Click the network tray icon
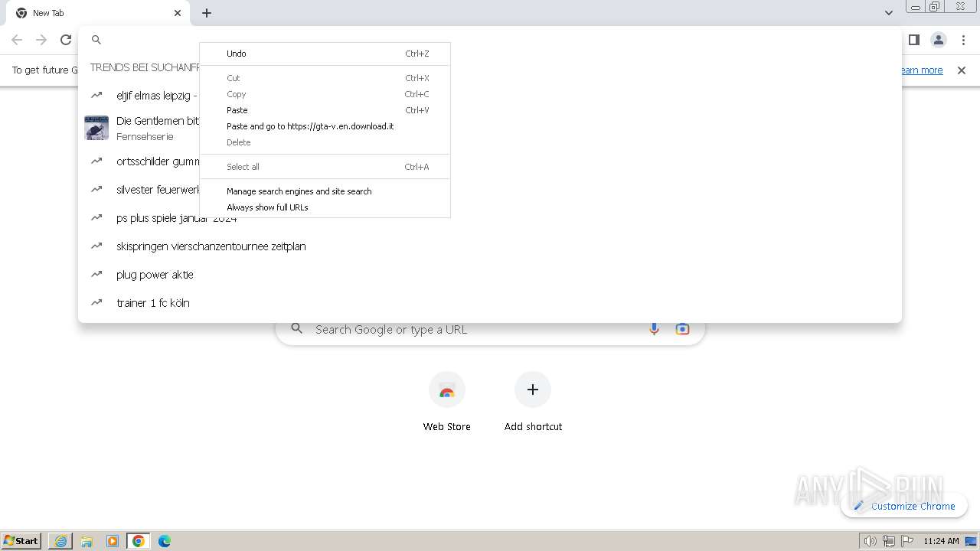This screenshot has width=980, height=551. click(889, 541)
